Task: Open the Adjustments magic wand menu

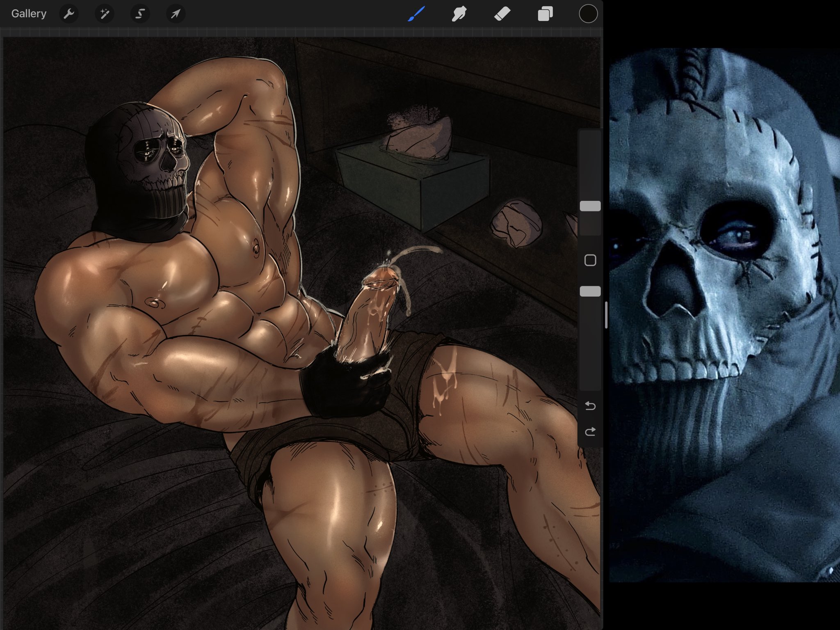Action: coord(104,14)
